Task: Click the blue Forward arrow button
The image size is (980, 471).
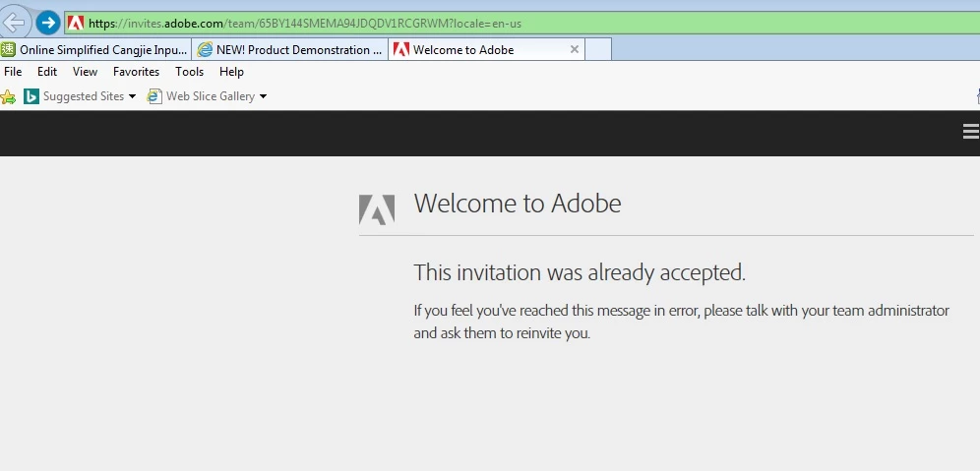Action: [x=48, y=24]
